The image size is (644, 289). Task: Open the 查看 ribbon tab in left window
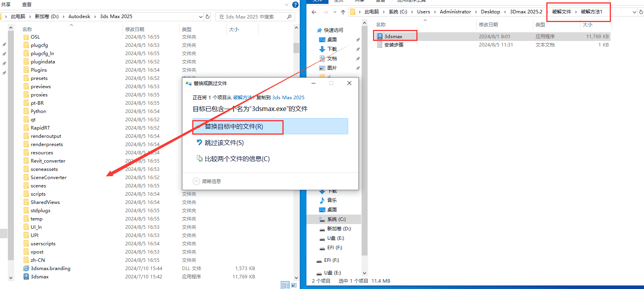(x=27, y=4)
